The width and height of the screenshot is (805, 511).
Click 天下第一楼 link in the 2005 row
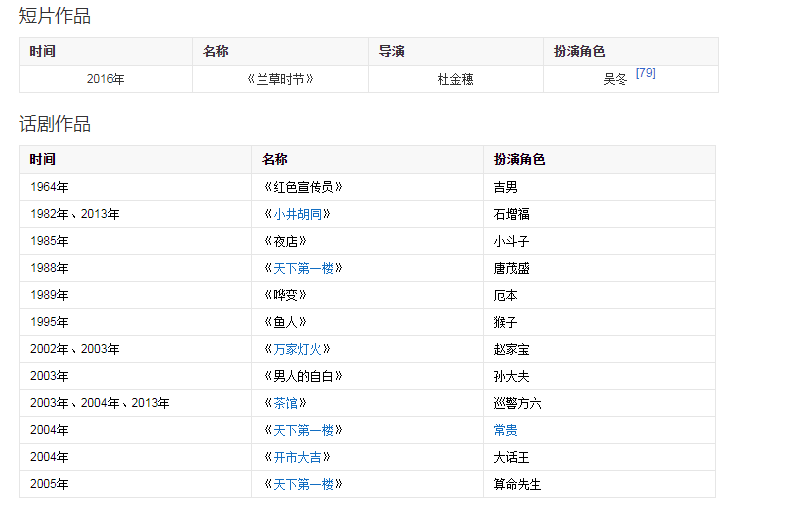coord(303,484)
